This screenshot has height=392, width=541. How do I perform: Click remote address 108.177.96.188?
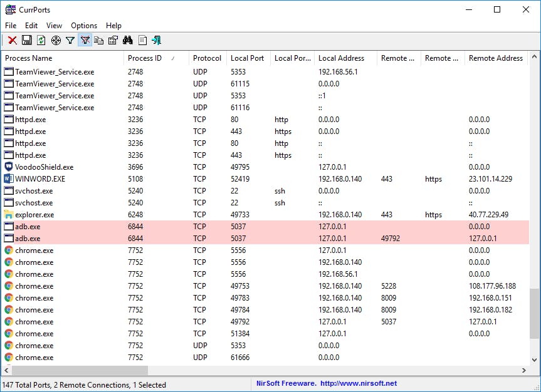(x=492, y=286)
